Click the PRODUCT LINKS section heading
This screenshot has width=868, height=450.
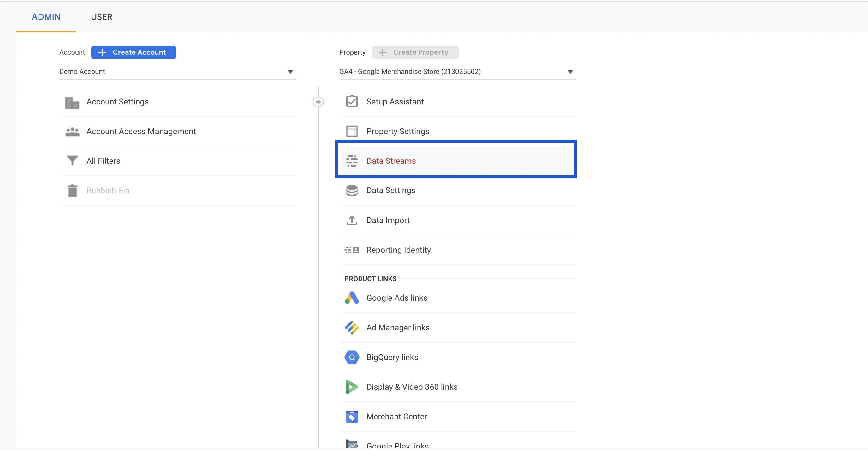click(x=370, y=279)
